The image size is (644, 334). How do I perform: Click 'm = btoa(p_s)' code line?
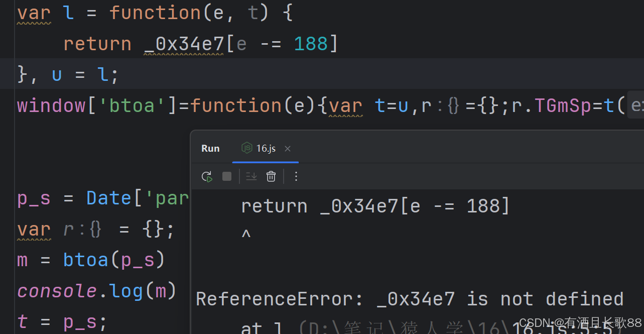pos(91,260)
